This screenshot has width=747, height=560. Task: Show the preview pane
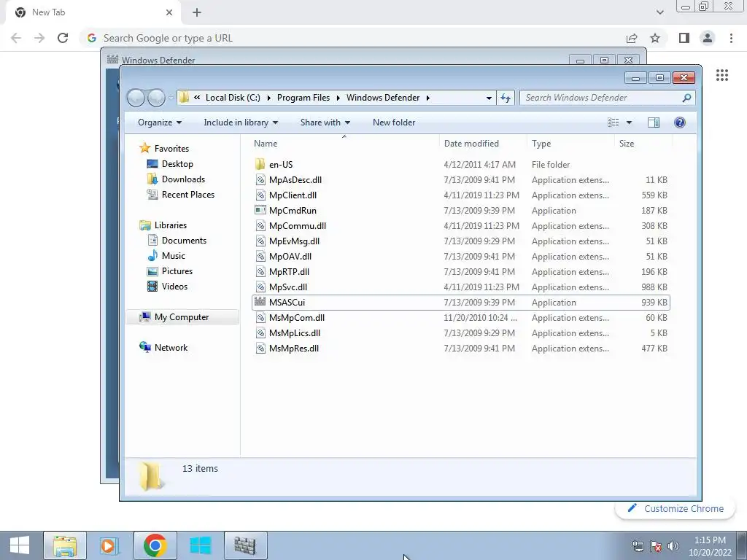coord(654,122)
